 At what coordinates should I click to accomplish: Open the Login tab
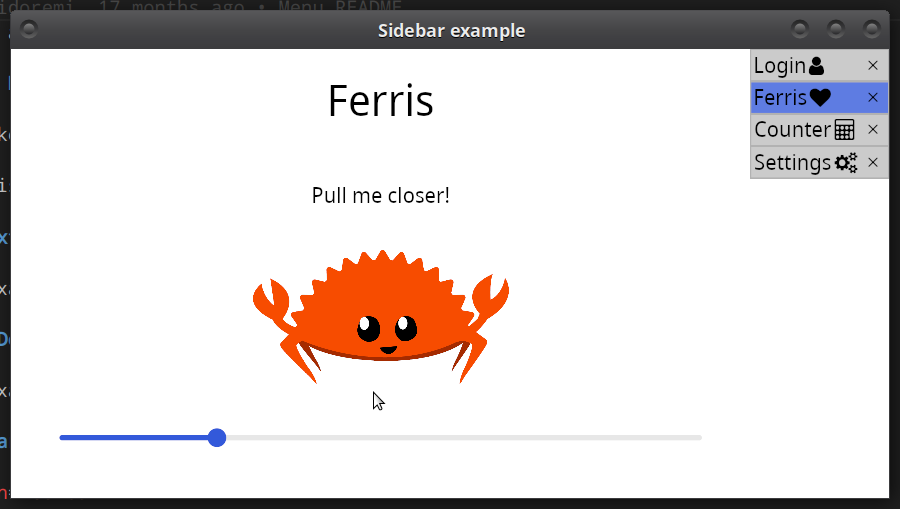click(x=819, y=65)
